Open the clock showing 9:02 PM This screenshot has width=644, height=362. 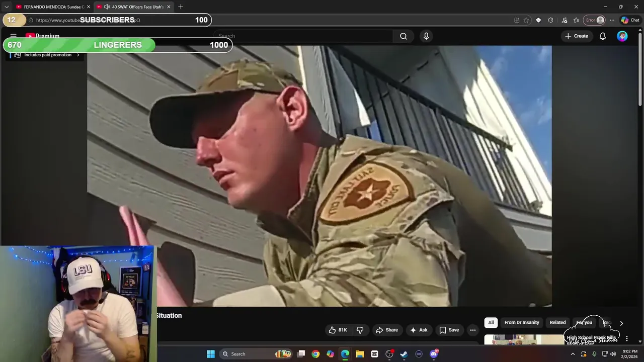(630, 354)
